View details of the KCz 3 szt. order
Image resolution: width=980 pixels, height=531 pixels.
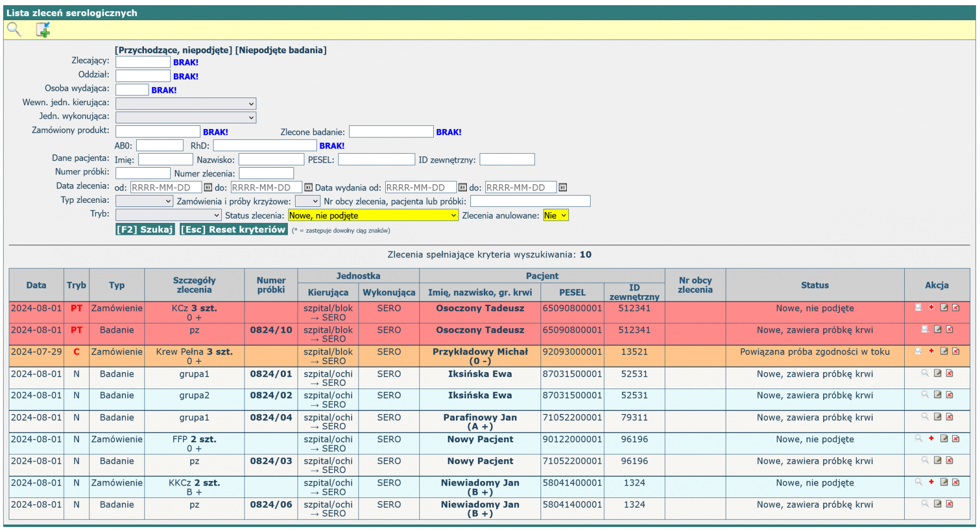(919, 308)
